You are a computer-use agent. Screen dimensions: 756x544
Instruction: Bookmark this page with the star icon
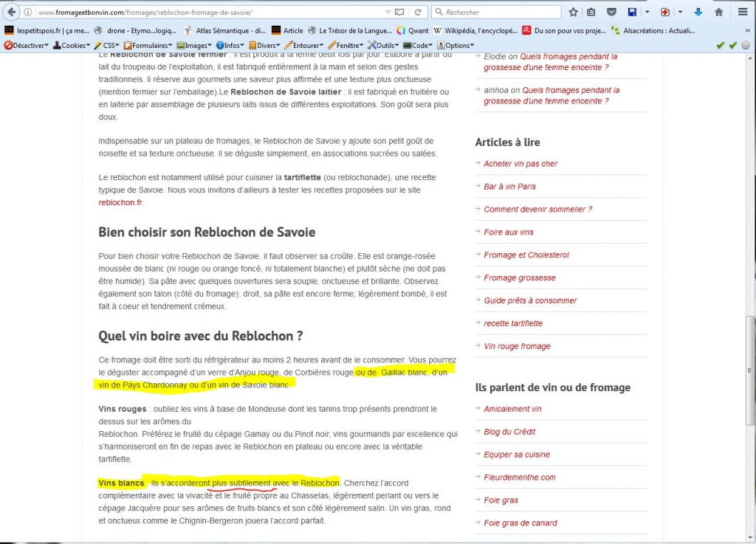click(574, 12)
